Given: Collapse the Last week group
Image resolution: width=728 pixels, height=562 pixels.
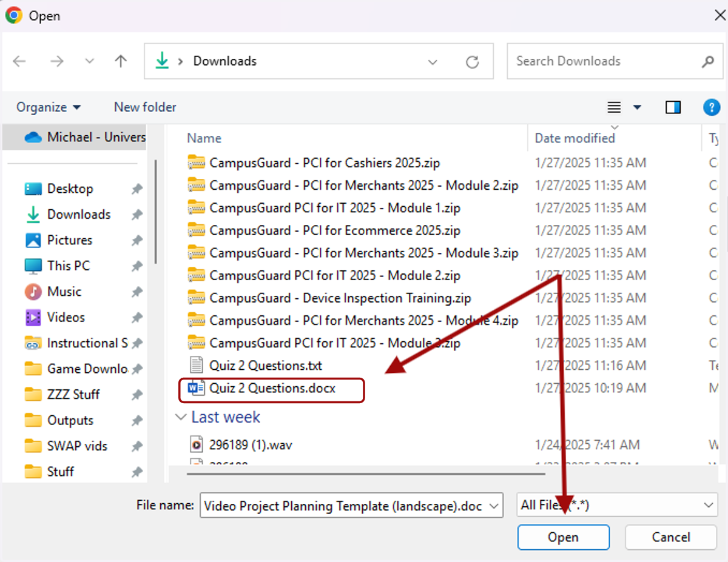Looking at the screenshot, I should point(181,417).
